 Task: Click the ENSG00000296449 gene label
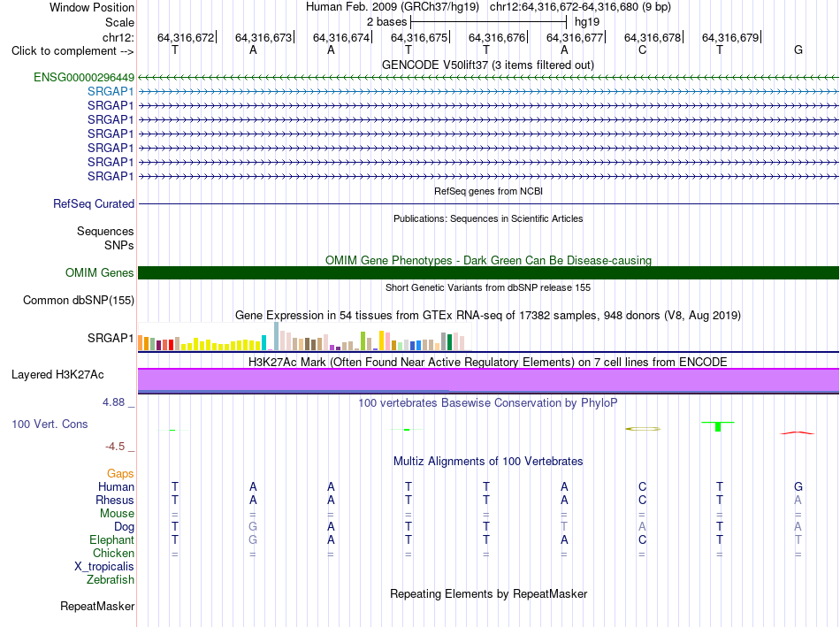84,77
